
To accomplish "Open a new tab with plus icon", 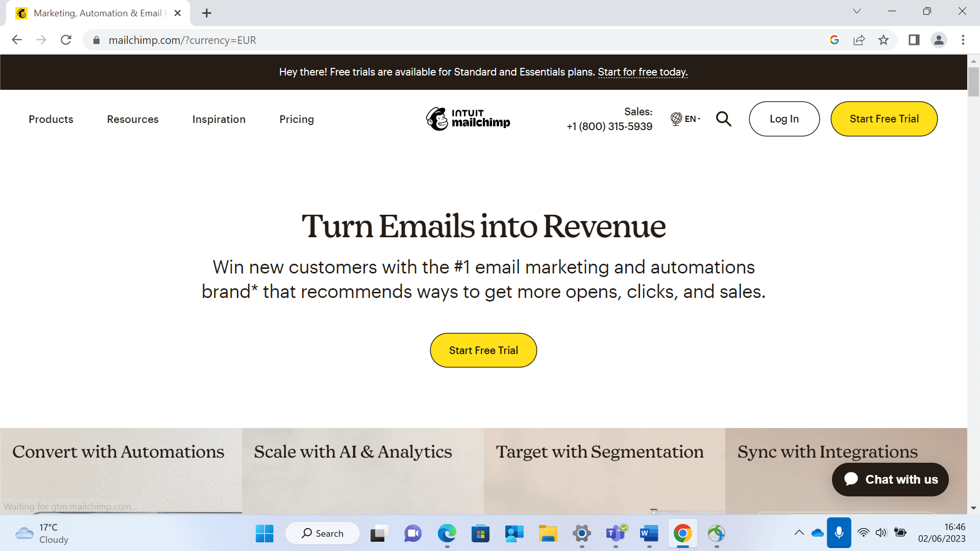I will tap(207, 13).
